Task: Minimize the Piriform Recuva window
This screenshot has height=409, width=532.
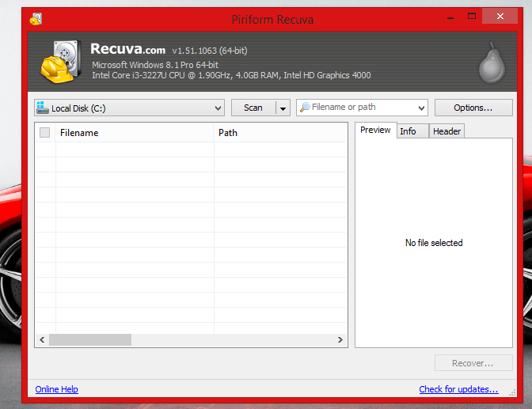Action: pyautogui.click(x=450, y=17)
